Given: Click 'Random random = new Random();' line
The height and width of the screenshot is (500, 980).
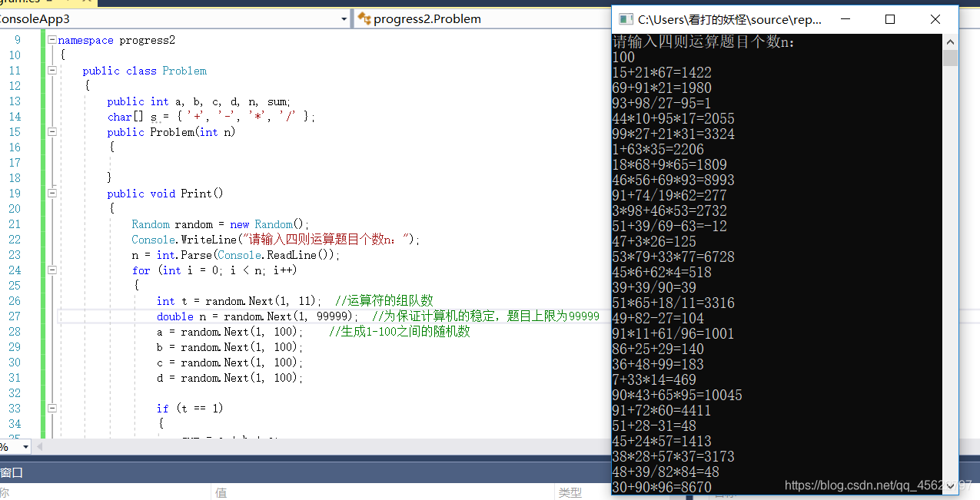Looking at the screenshot, I should [221, 224].
